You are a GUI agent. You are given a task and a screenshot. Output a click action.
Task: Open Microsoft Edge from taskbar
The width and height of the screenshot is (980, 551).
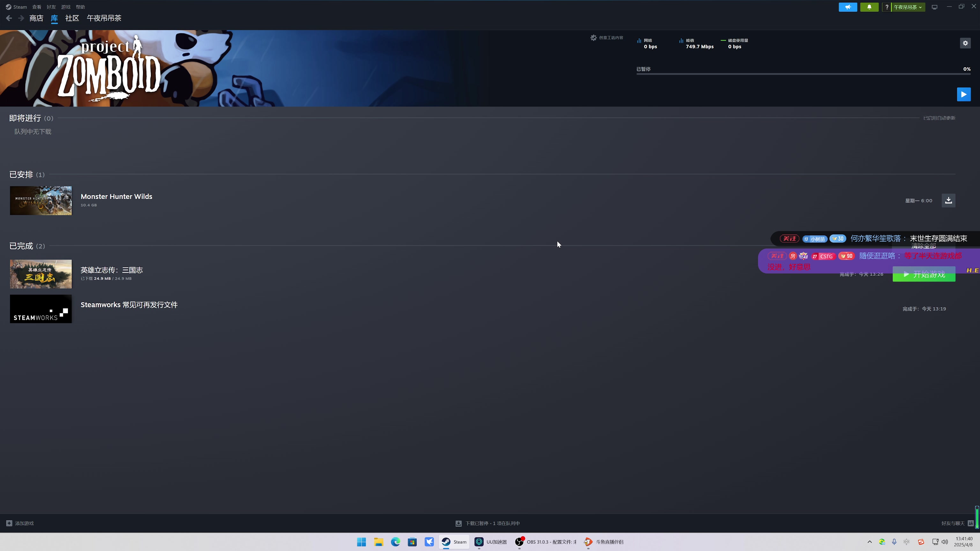point(395,542)
